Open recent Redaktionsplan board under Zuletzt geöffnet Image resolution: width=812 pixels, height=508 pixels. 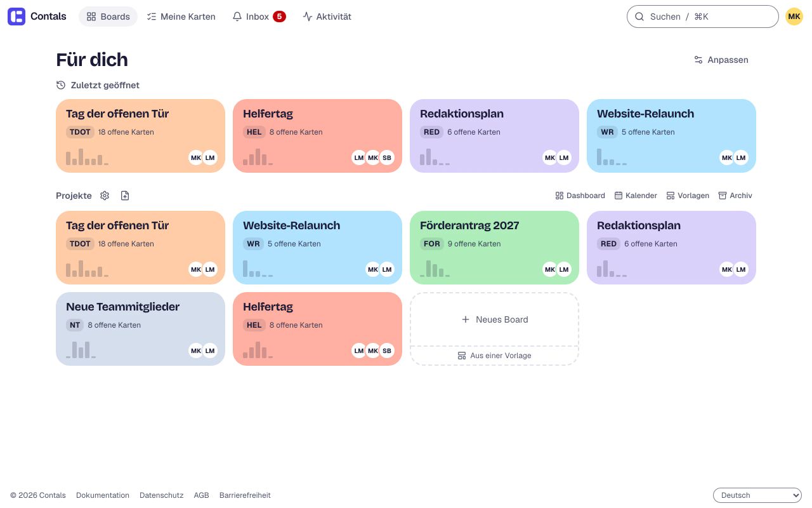494,136
